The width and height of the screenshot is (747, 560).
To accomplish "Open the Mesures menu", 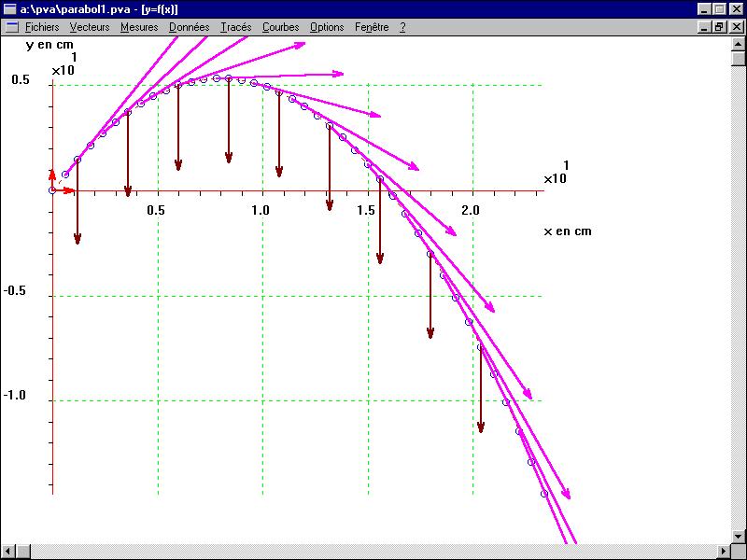I will click(139, 27).
